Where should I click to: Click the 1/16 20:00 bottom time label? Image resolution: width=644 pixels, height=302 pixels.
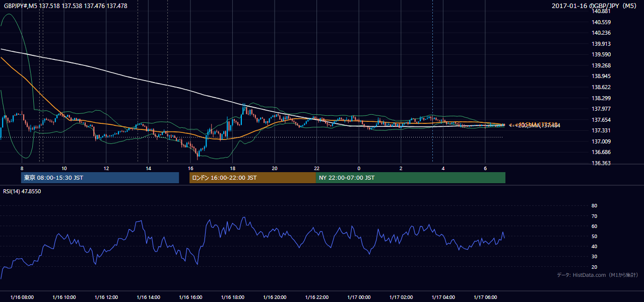275,297
